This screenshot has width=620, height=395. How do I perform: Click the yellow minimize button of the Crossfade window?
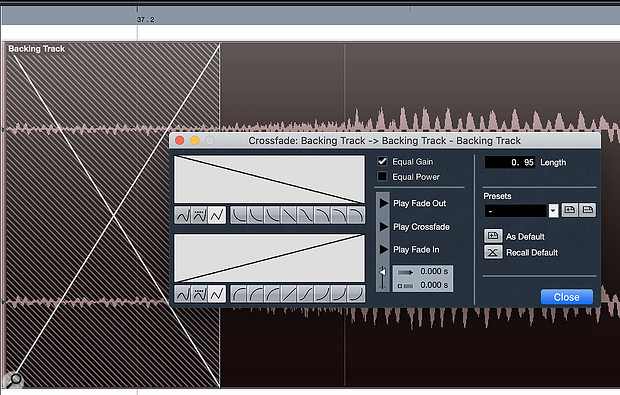[195, 140]
